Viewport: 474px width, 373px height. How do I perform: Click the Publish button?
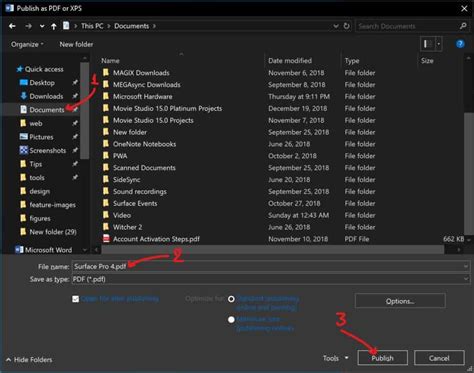click(382, 358)
